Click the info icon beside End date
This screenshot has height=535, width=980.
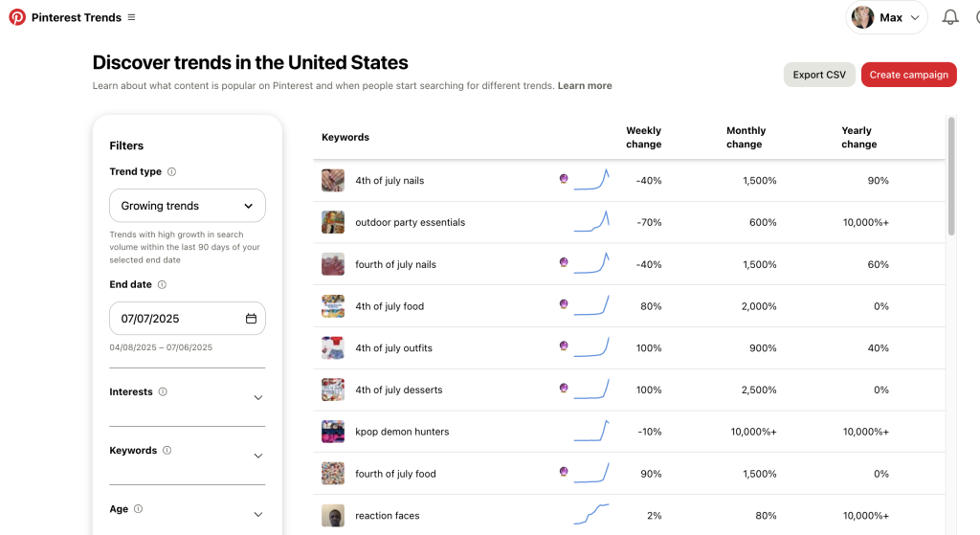click(162, 284)
